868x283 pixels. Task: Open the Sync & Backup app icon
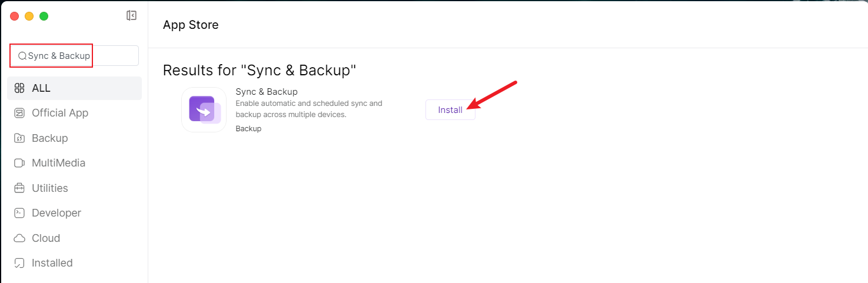(x=204, y=110)
